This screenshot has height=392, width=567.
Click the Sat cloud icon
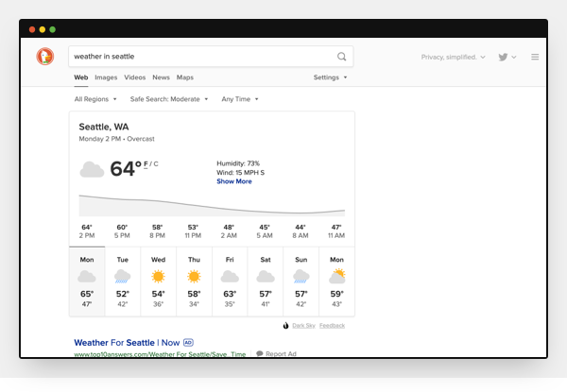tap(266, 277)
